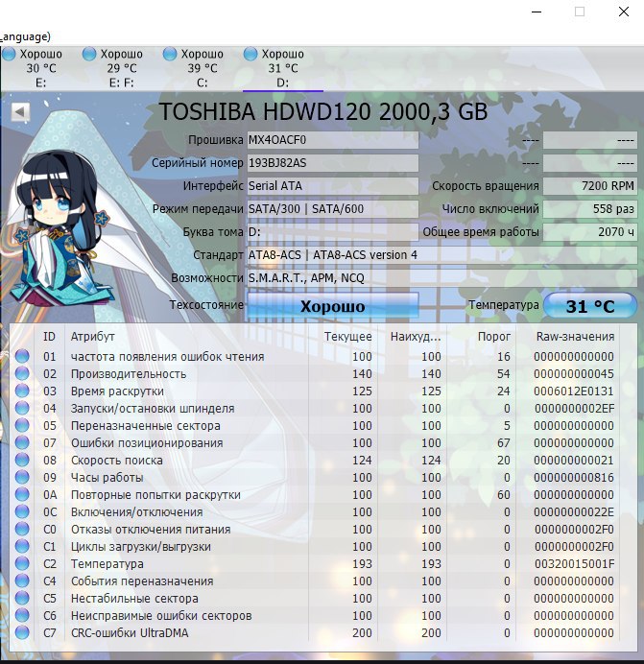Click status orb of Отказы отключения питания row

(x=22, y=529)
